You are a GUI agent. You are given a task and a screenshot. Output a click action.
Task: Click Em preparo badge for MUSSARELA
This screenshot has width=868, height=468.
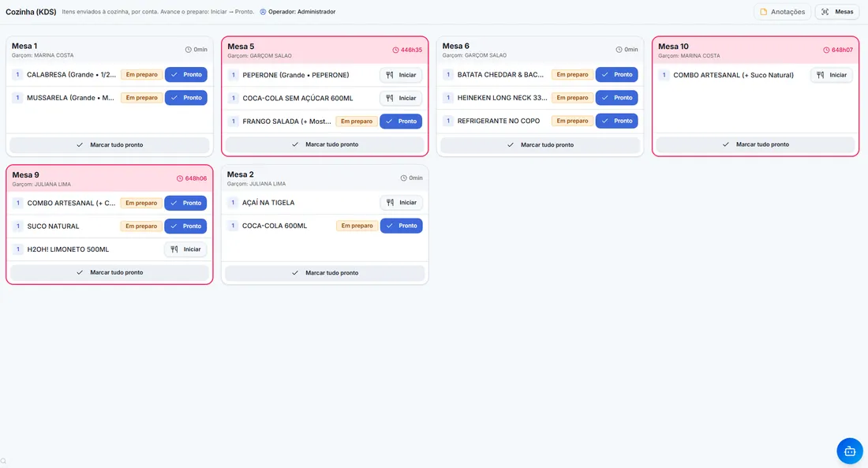tap(142, 98)
